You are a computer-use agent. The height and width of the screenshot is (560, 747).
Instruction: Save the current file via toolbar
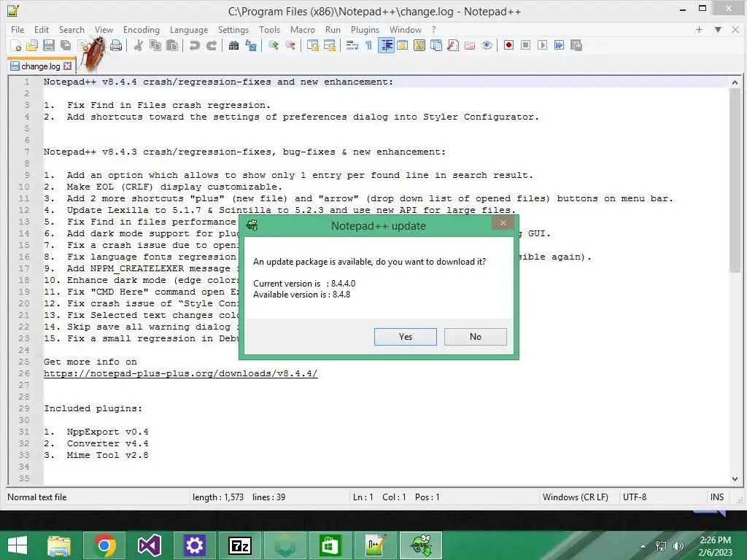pos(49,46)
